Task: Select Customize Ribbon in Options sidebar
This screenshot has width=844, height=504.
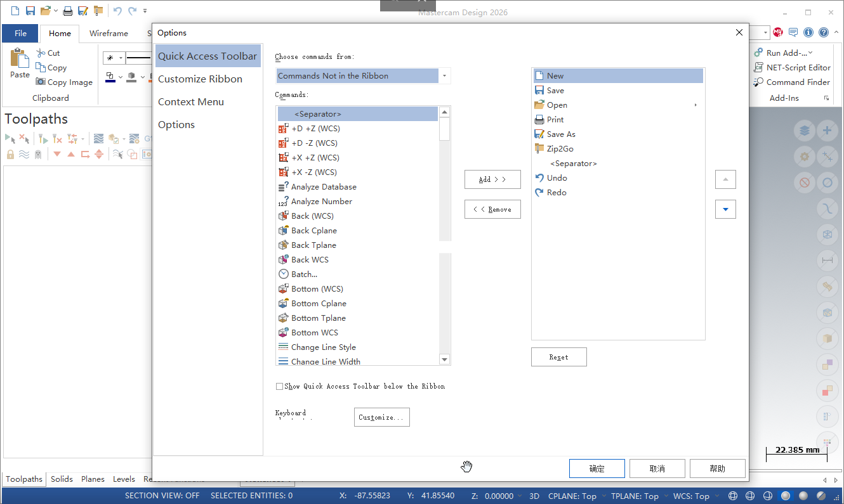Action: (x=208, y=79)
